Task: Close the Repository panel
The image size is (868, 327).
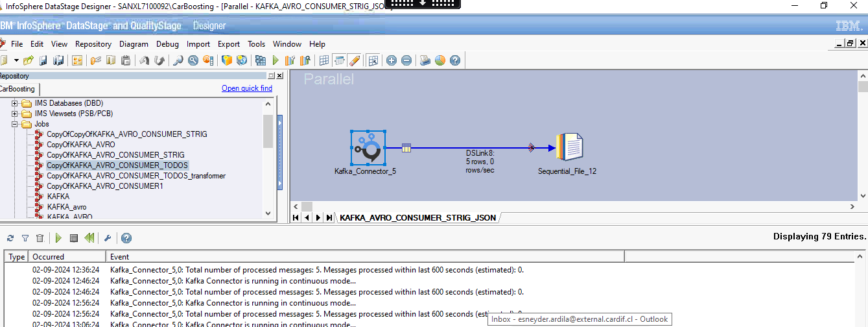Action: point(279,76)
